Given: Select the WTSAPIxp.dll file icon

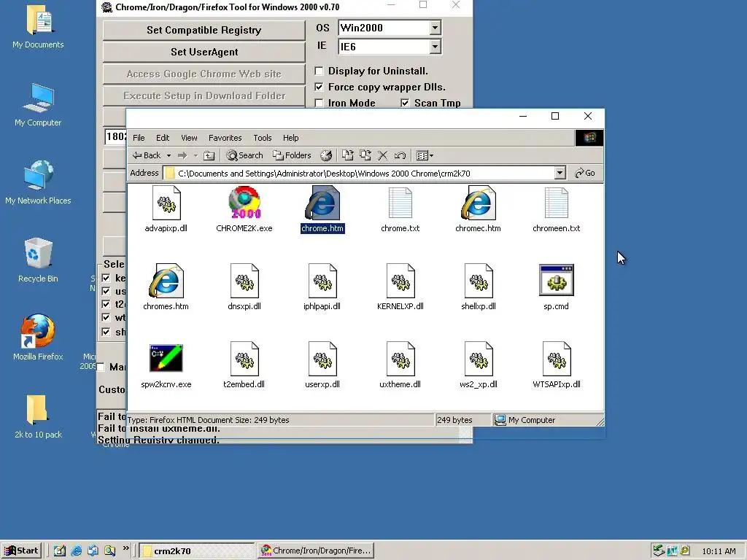Looking at the screenshot, I should 557,359.
